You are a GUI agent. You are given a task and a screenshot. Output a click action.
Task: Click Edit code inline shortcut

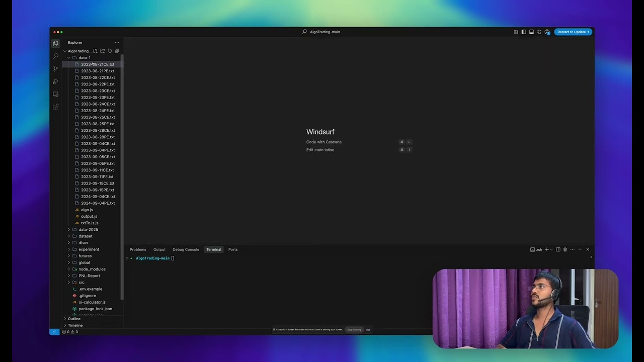click(320, 150)
